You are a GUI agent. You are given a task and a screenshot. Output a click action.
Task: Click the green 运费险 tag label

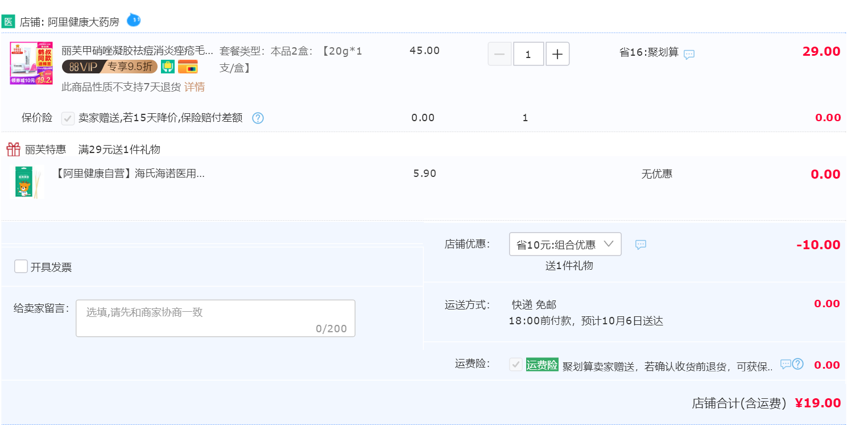[x=542, y=365]
